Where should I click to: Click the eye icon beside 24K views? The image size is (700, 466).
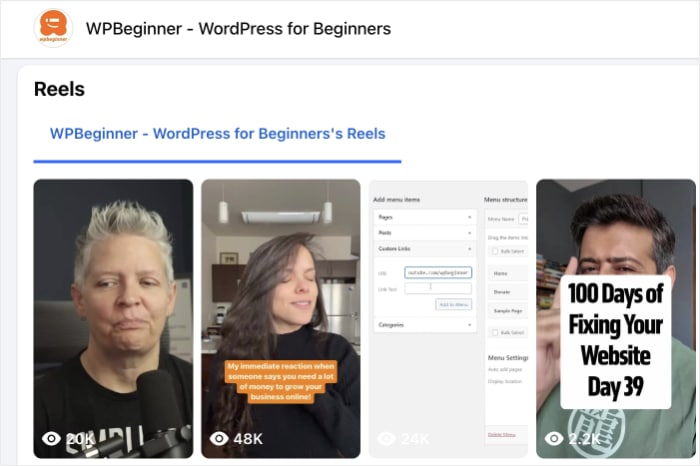pos(387,439)
